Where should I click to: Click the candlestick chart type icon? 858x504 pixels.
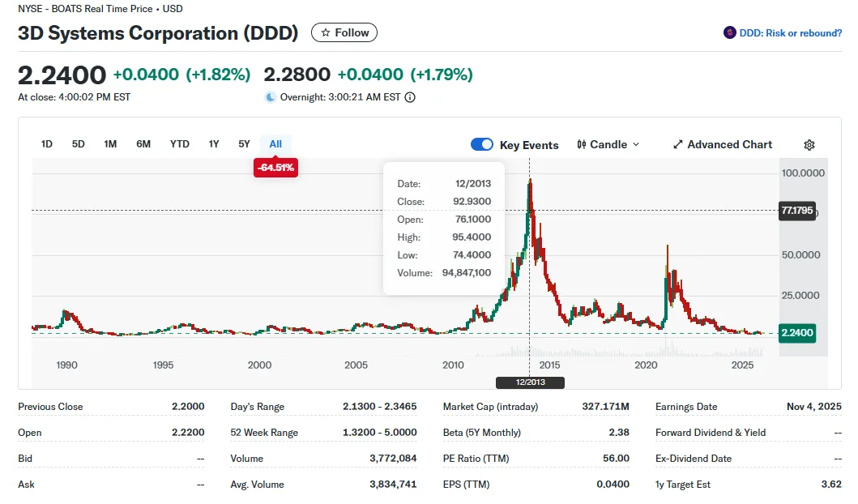point(582,145)
